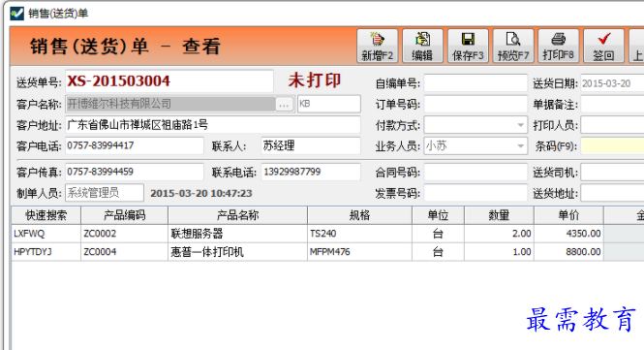Open print preview via 预览F7

pos(513,46)
